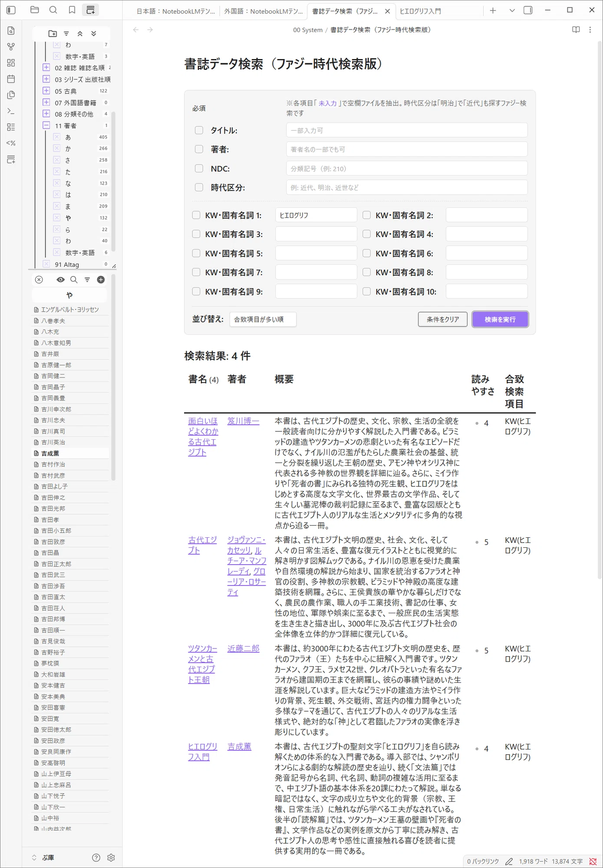Check the 著者 checkbox
Image resolution: width=603 pixels, height=868 pixels.
(199, 149)
